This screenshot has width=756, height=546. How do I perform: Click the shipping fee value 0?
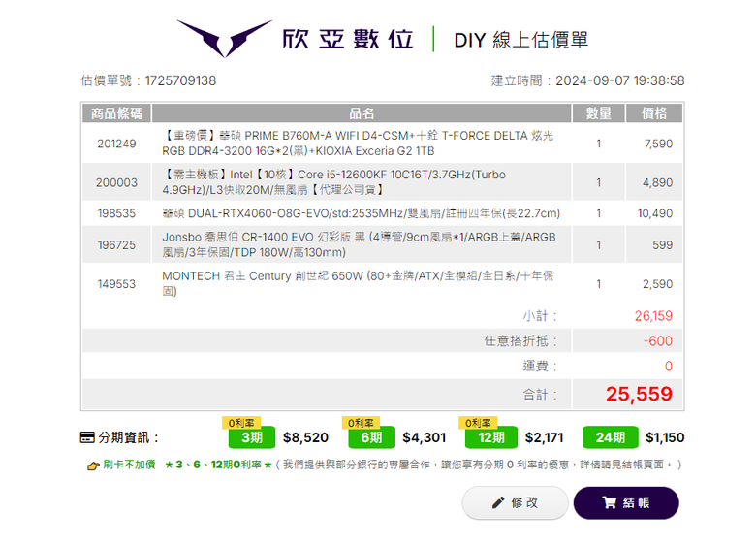(x=669, y=366)
